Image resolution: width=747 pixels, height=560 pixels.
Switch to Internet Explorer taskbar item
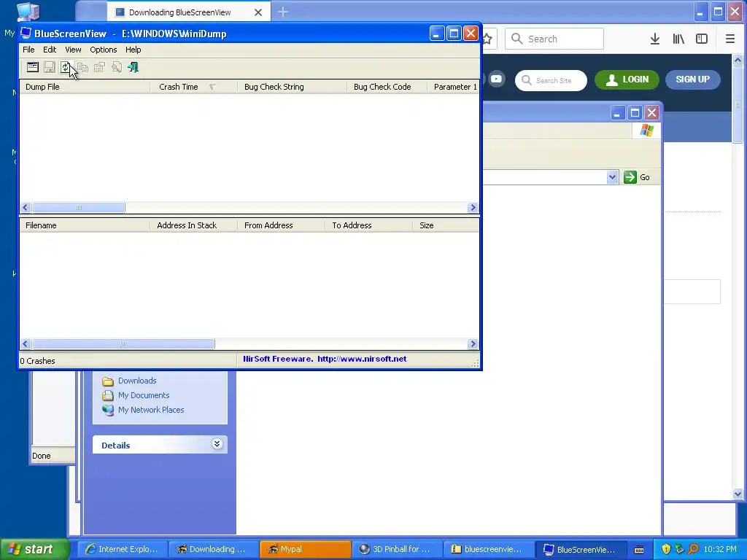pyautogui.click(x=123, y=549)
